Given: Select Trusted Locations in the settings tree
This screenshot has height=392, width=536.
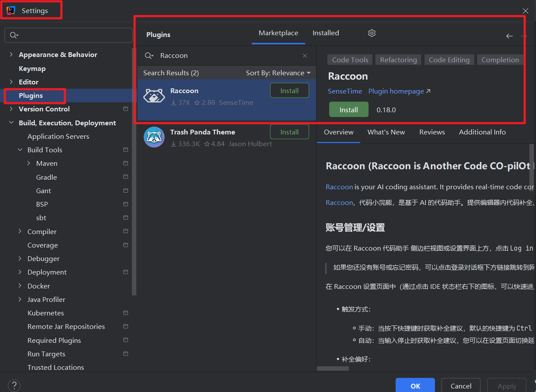Looking at the screenshot, I should click(56, 367).
